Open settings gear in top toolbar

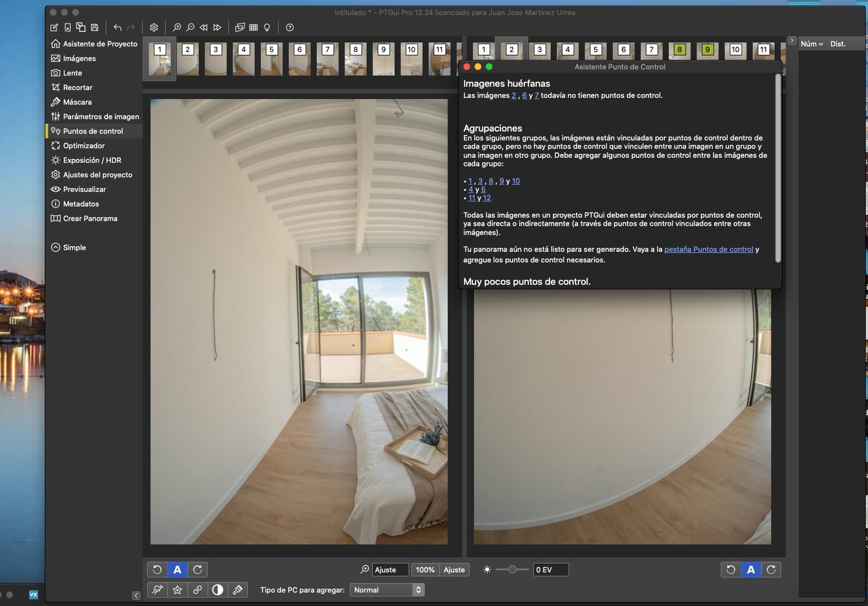[154, 27]
